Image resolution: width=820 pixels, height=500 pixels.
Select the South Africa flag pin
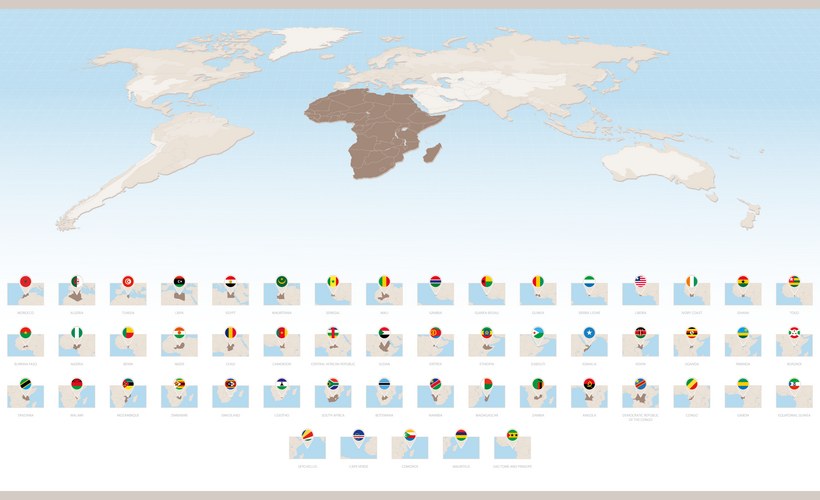(x=332, y=383)
